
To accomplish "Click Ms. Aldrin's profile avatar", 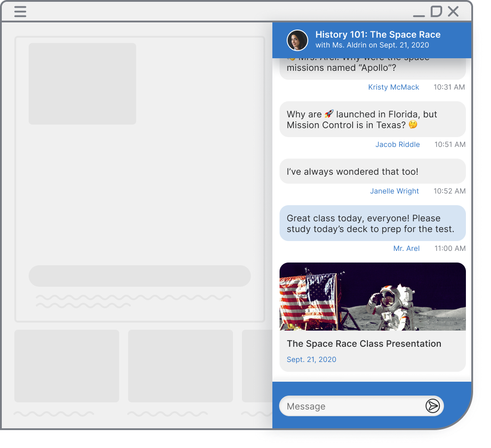I will [x=297, y=40].
